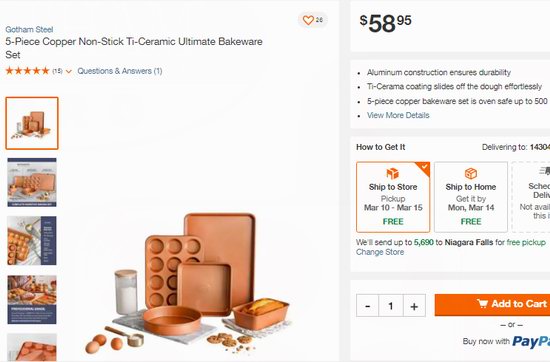Click the quantity input field

click(391, 306)
